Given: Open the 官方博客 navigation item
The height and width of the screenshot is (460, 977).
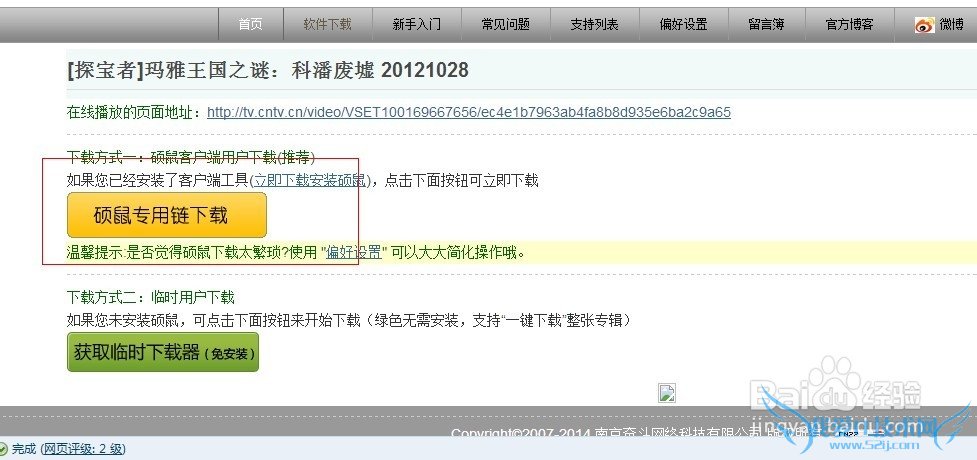Looking at the screenshot, I should 849,24.
